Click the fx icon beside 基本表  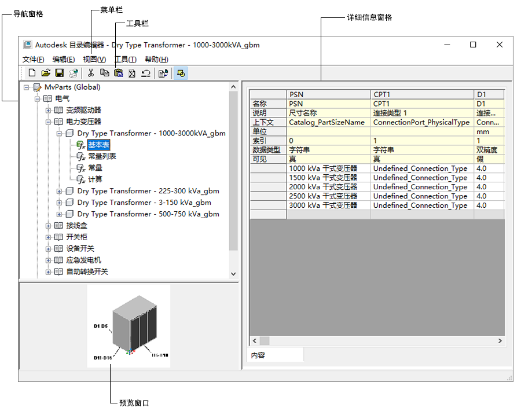80,145
